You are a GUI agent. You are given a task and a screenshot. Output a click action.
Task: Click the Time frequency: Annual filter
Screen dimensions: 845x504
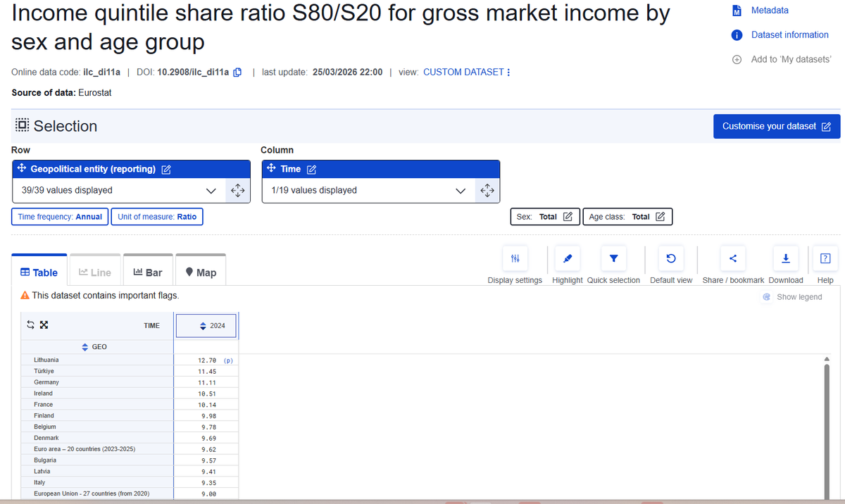click(x=60, y=217)
